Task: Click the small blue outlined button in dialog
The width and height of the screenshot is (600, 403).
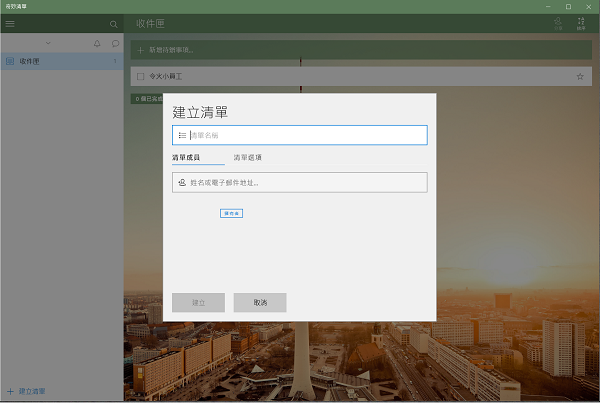Action: [231, 213]
